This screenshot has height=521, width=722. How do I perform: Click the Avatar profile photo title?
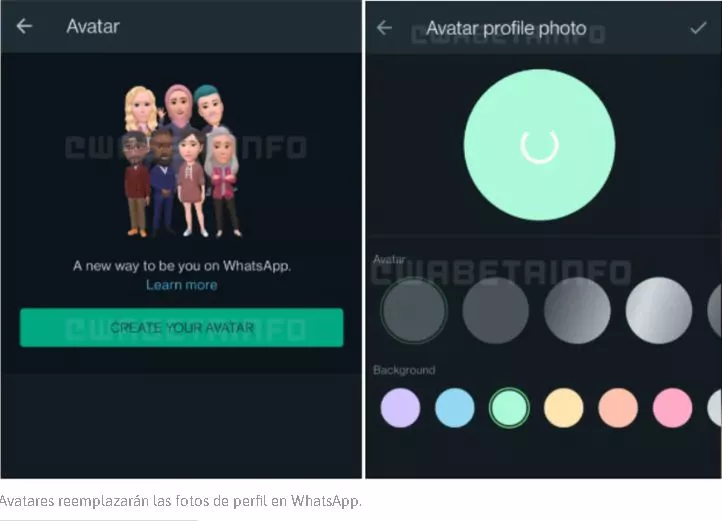point(506,29)
